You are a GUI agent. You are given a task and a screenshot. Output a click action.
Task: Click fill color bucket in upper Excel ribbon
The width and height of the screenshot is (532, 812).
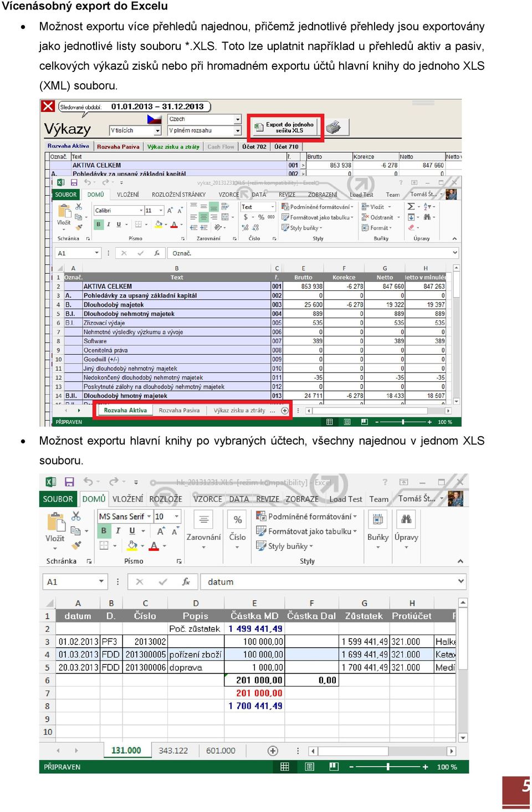click(158, 224)
